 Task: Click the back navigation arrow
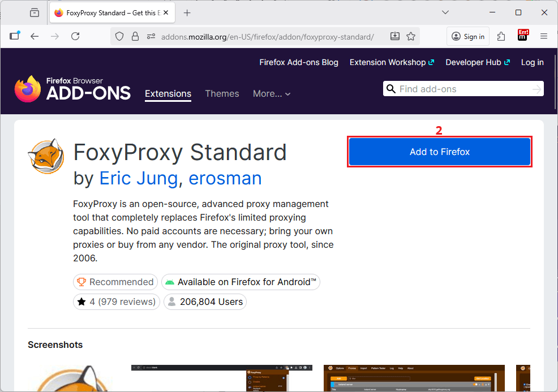(35, 36)
